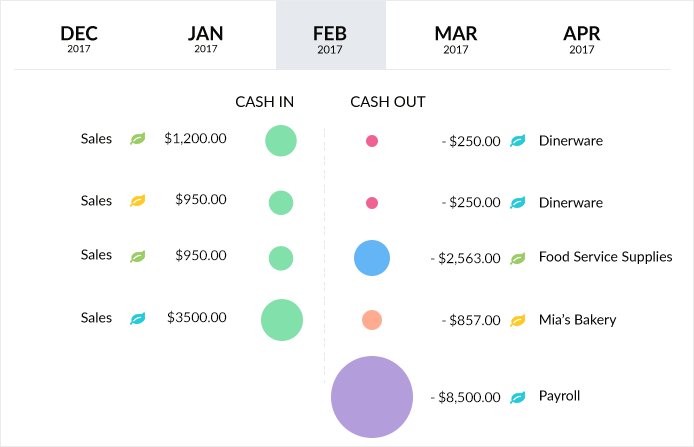This screenshot has height=447, width=694.
Task: Click teal leaf icon beside second Dinerware entry
Action: point(518,203)
